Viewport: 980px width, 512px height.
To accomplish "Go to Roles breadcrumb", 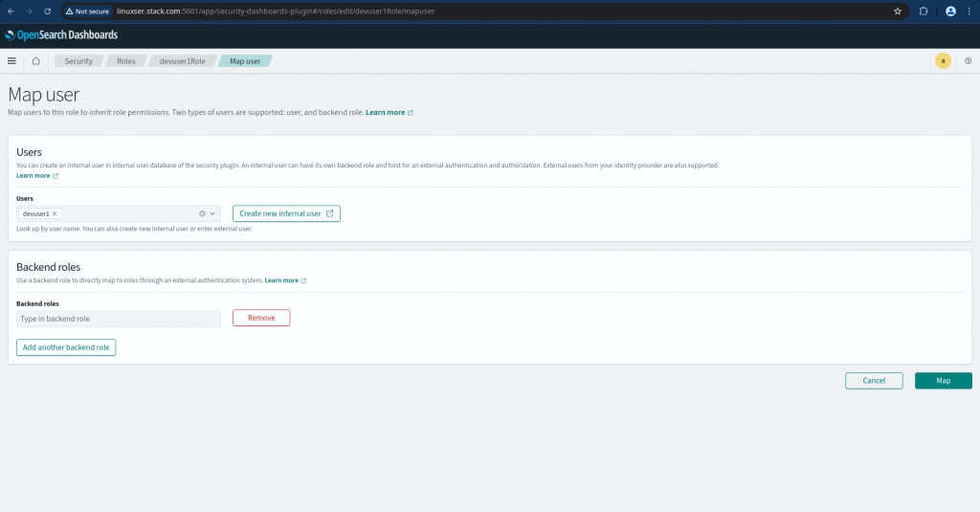I will pos(126,61).
